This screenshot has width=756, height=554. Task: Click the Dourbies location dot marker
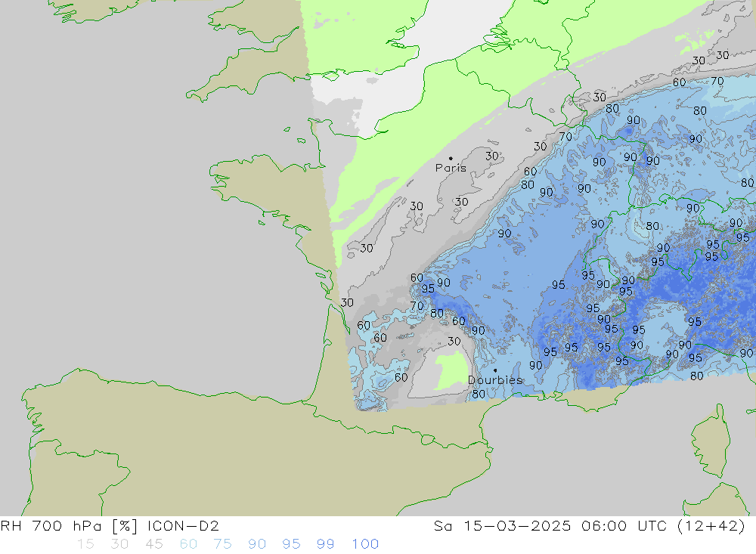click(495, 370)
